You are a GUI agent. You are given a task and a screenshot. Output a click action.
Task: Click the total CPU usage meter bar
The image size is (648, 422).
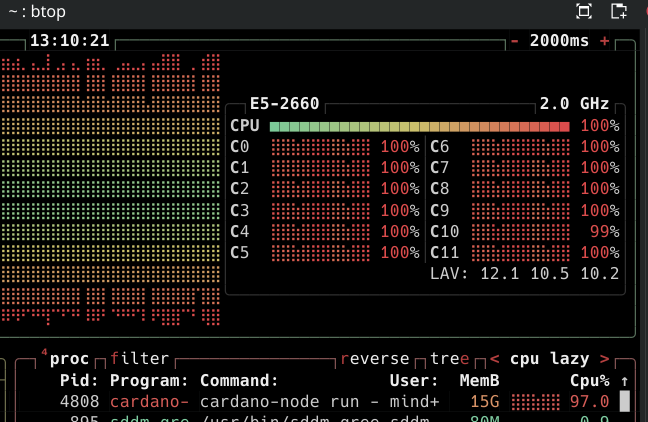coord(419,126)
